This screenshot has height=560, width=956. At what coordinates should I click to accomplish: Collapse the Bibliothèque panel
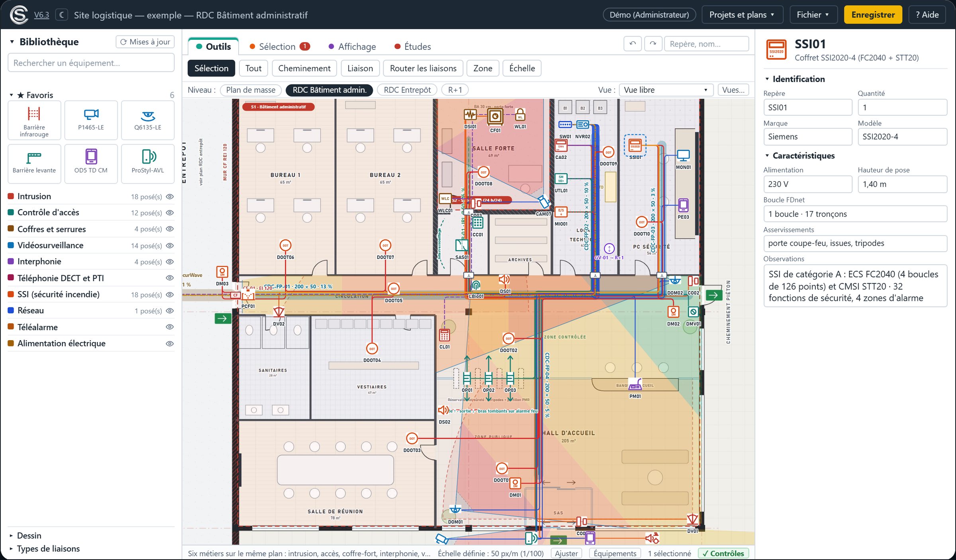12,42
